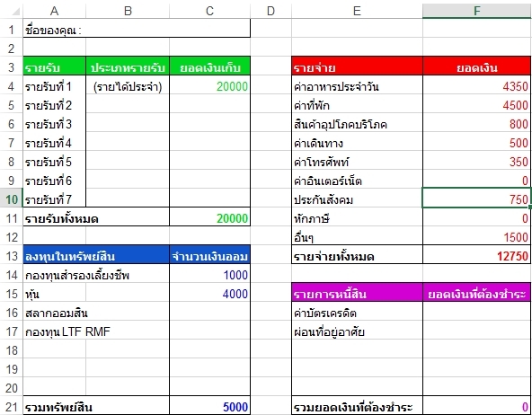Select column A header

click(x=54, y=11)
